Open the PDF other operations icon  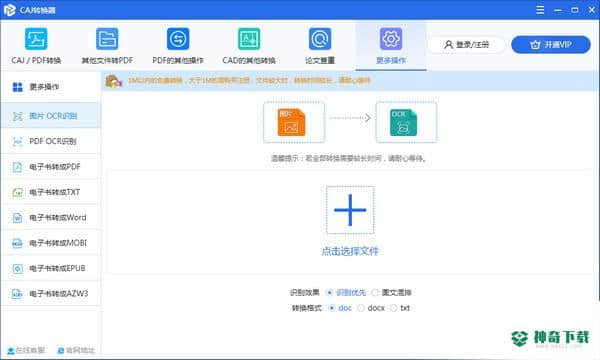pyautogui.click(x=178, y=39)
